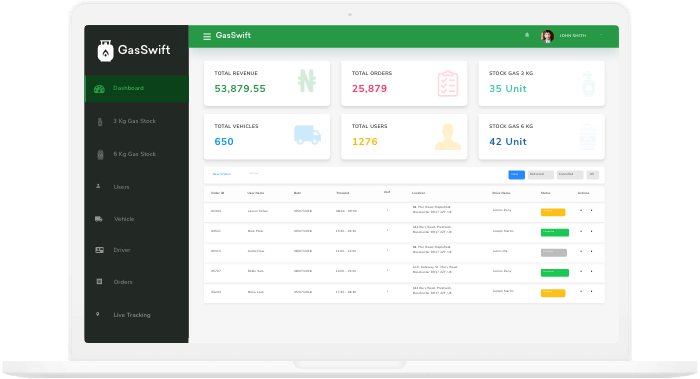This screenshot has width=700, height=379.
Task: Click the Live Tracking pin icon
Action: click(x=98, y=314)
